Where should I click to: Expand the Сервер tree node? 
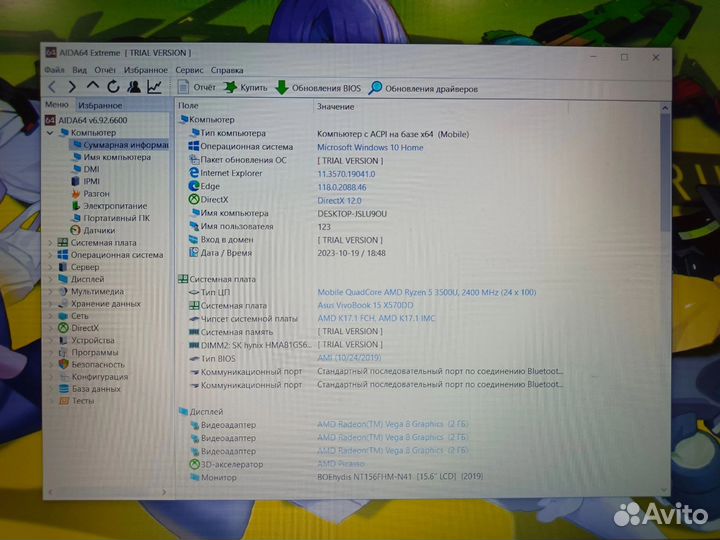(51, 267)
